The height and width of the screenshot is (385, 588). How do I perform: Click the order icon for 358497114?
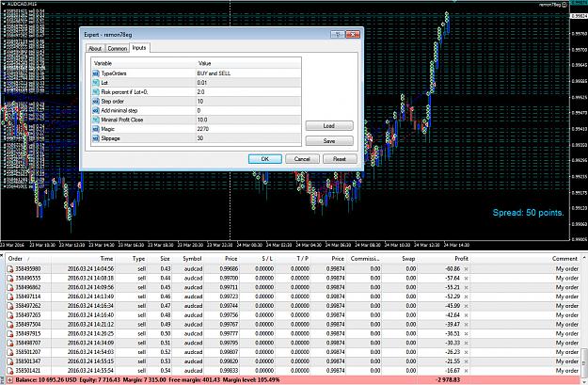point(10,297)
